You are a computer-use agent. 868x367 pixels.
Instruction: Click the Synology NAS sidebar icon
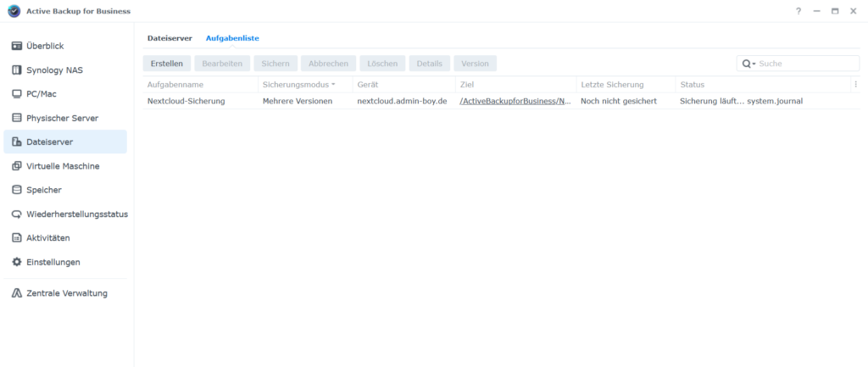pos(17,70)
